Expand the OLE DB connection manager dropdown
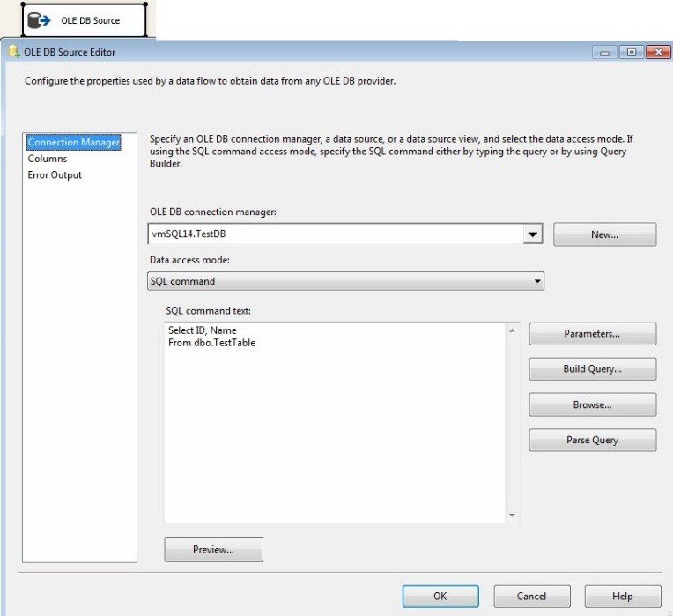Viewport: 673px width, 616px height. point(533,234)
